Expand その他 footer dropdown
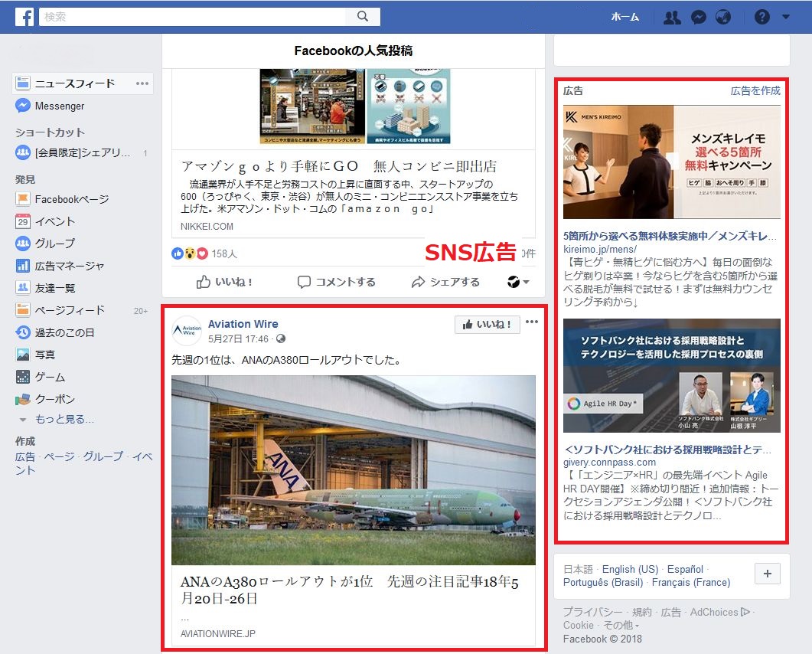This screenshot has height=654, width=812. (621, 625)
